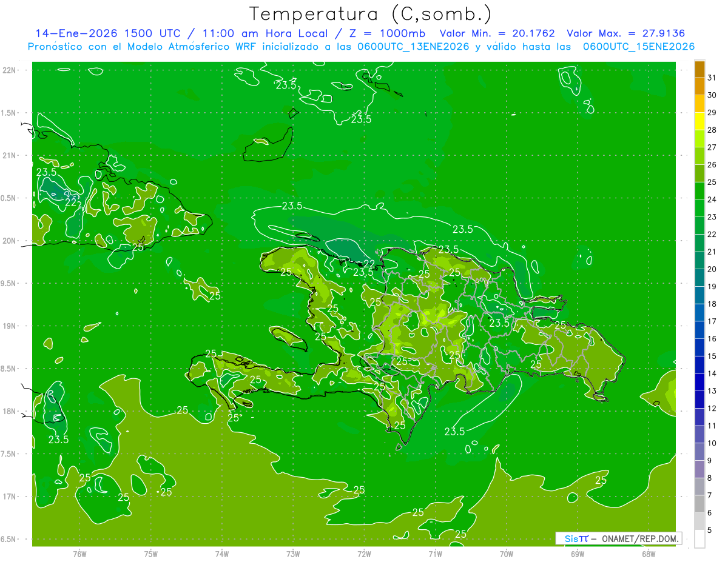Click the '20N' latitude axis label

[10, 241]
